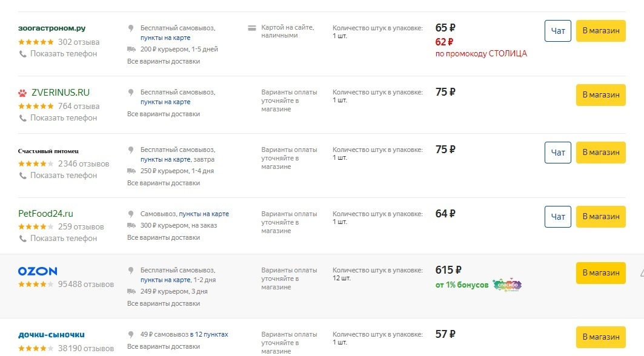644x356 pixels.
Task: Open chat with зоогастроном.ру
Action: pos(557,31)
